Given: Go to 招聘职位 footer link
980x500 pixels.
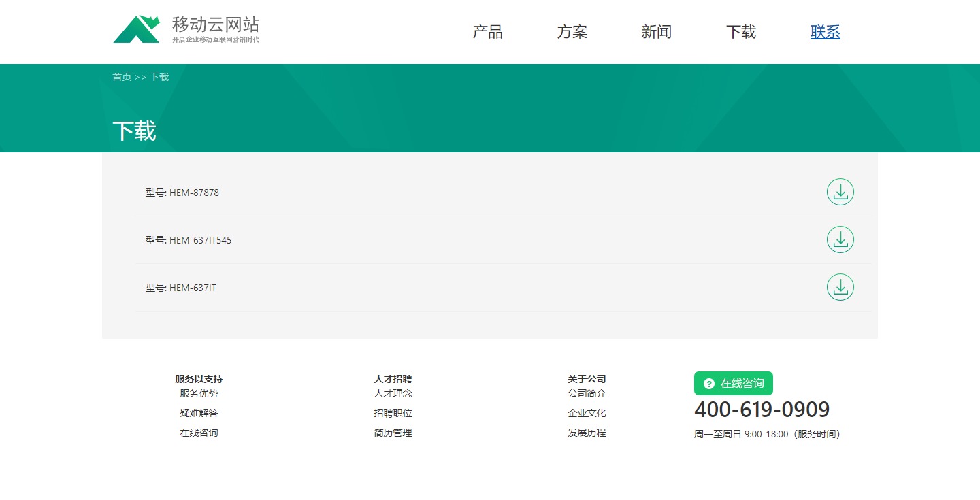Looking at the screenshot, I should point(393,413).
